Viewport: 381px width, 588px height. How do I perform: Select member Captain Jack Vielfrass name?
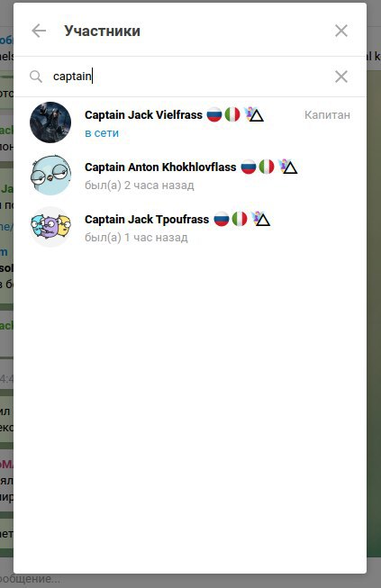pos(143,114)
